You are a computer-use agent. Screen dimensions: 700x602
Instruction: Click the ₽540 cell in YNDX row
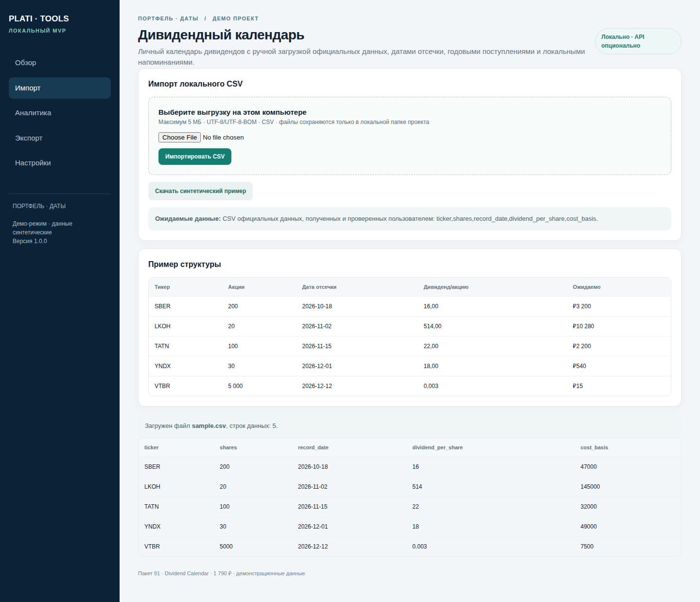(x=579, y=366)
